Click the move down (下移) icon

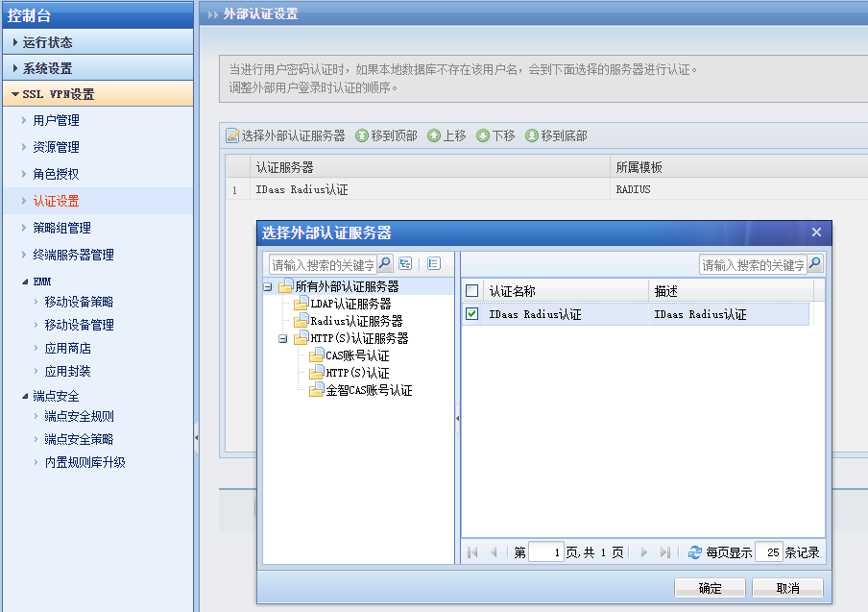(483, 135)
